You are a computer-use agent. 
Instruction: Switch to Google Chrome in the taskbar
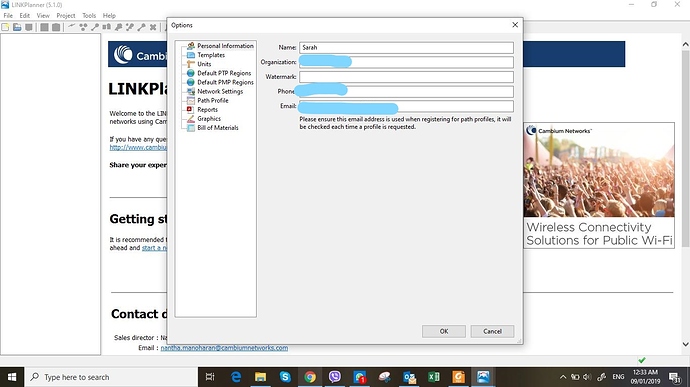click(310, 377)
